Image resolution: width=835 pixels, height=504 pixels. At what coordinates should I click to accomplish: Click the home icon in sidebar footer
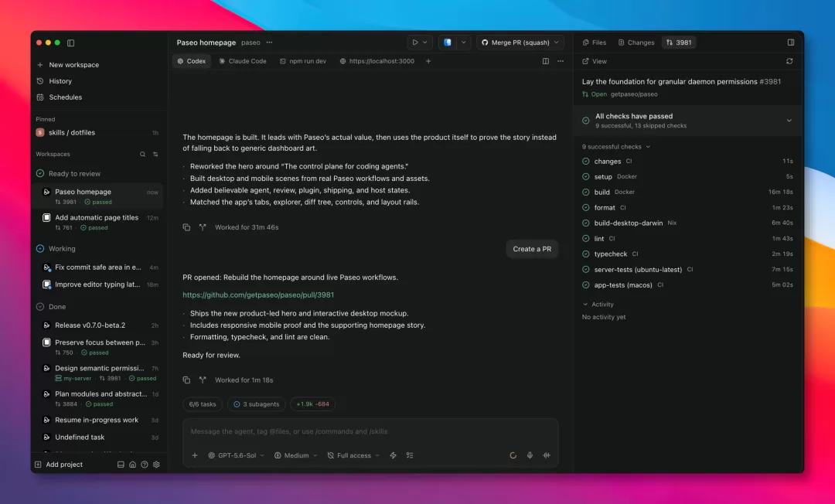tap(133, 465)
